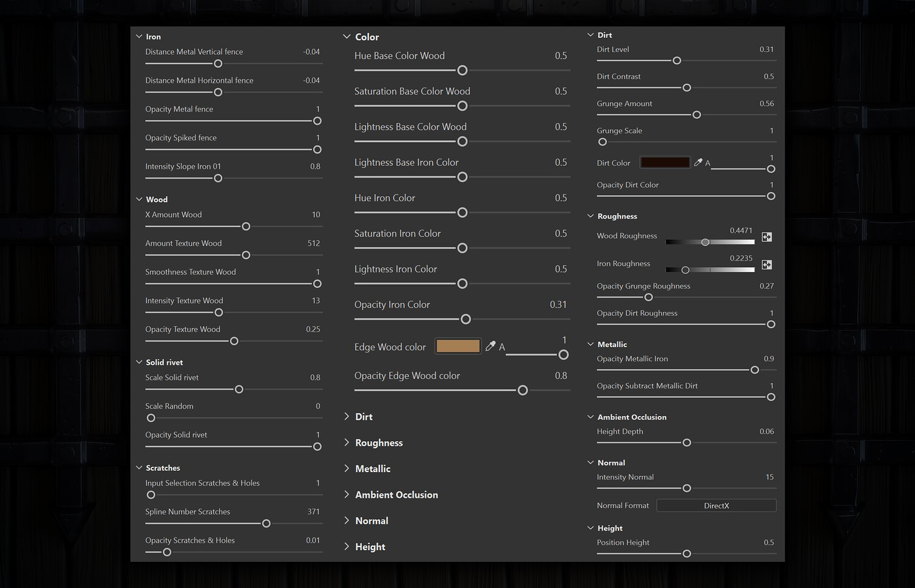Image resolution: width=915 pixels, height=588 pixels.
Task: Collapse the Scratches parameter group
Action: [139, 468]
